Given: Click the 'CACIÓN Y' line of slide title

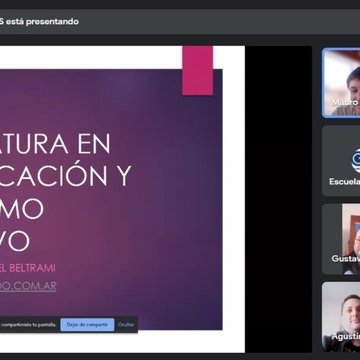Looking at the screenshot, I should tap(66, 176).
